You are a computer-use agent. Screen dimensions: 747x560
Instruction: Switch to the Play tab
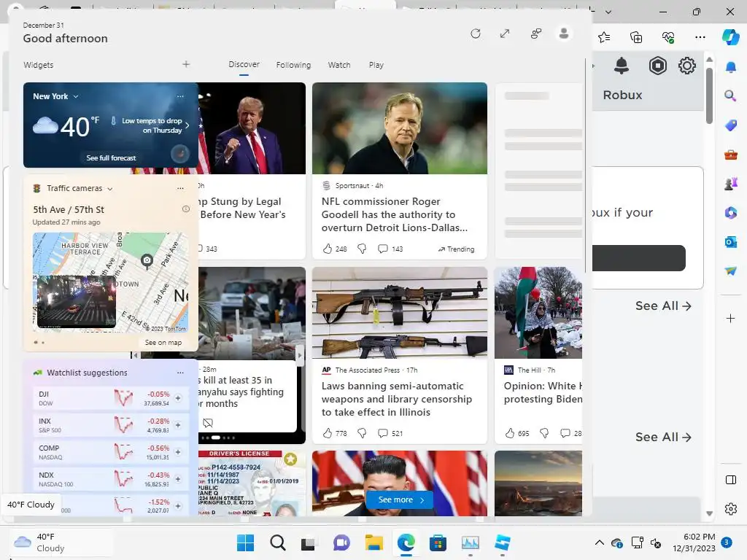click(376, 65)
